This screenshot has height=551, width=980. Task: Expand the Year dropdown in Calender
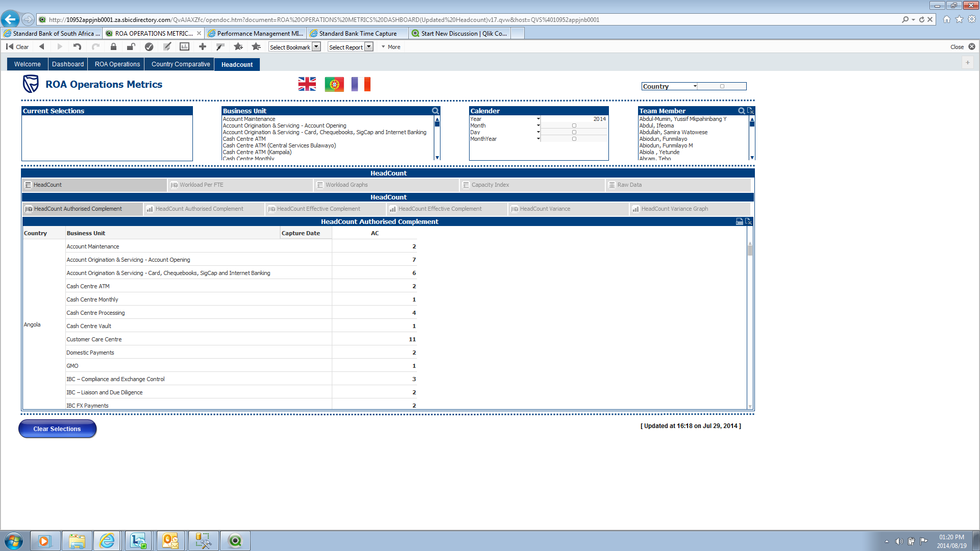pyautogui.click(x=538, y=119)
